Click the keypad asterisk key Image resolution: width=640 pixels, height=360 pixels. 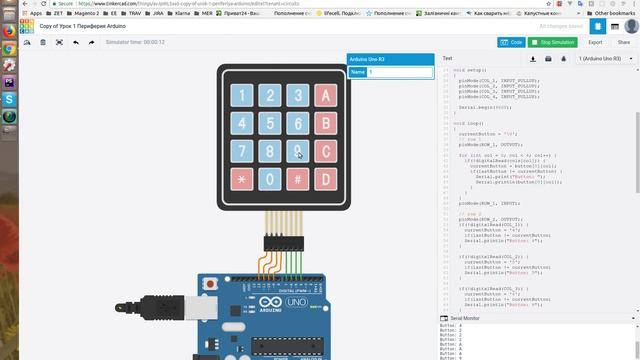coord(242,179)
